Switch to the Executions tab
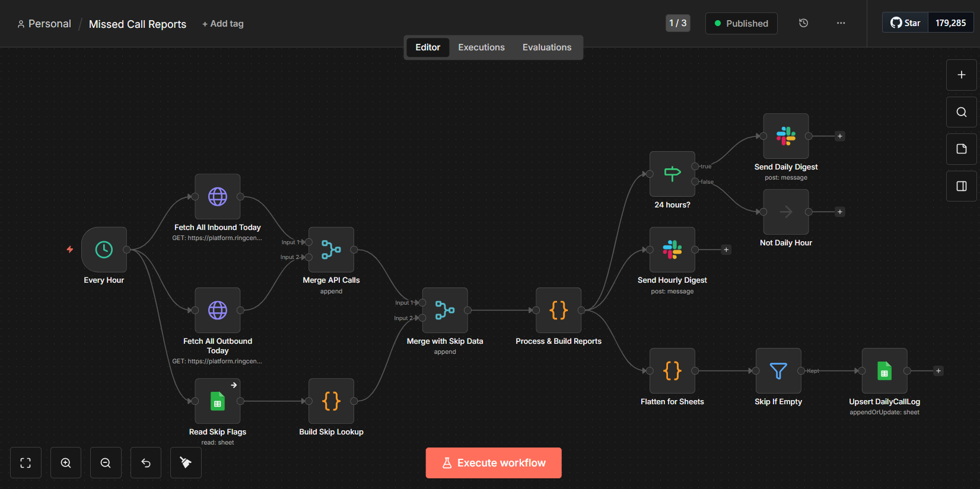The image size is (980, 489). click(x=481, y=47)
